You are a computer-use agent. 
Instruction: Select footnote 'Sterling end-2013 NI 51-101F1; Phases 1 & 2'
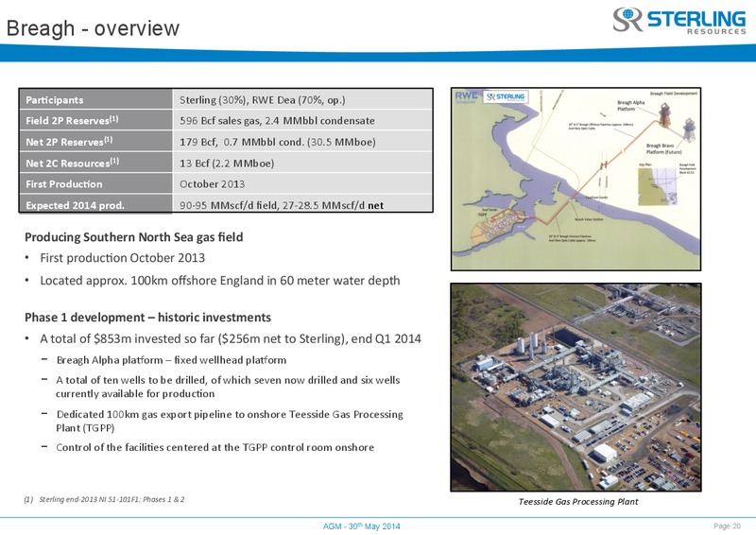point(112,499)
